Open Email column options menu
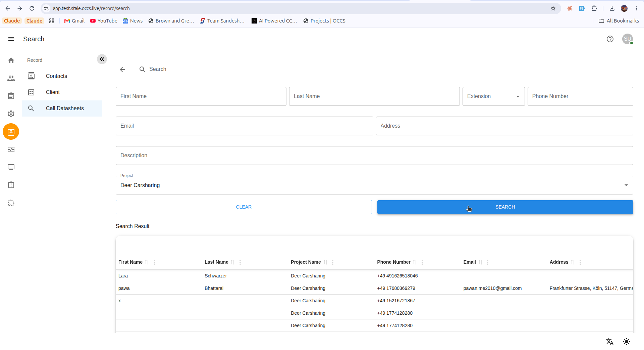Screen dimensions: 644x350 point(488,262)
